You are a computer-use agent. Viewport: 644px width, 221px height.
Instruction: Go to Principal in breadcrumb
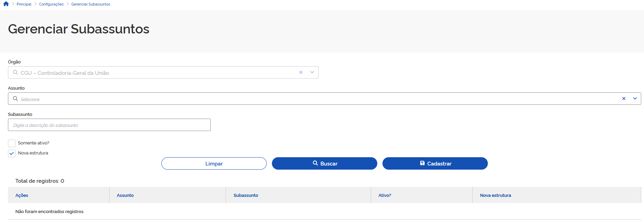pos(24,4)
